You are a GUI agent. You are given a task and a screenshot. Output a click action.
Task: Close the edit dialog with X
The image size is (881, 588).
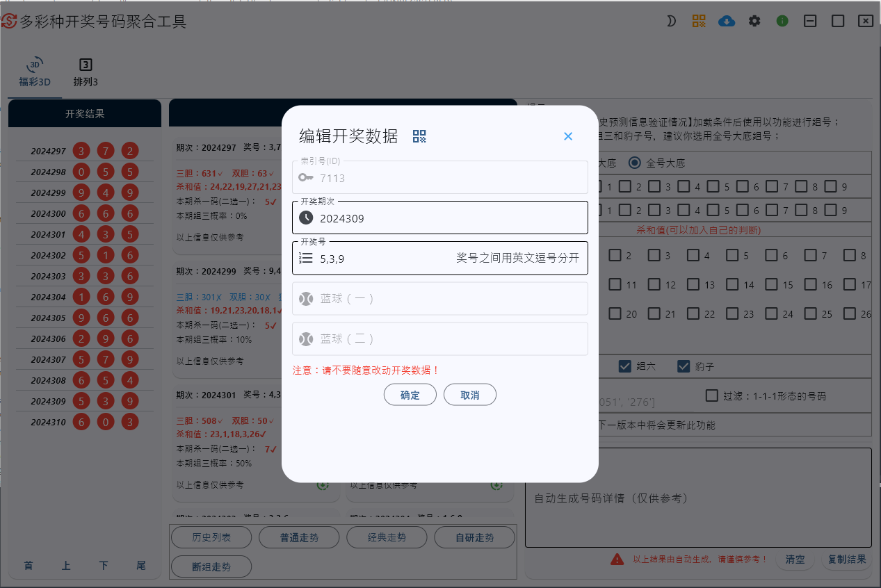tap(568, 136)
